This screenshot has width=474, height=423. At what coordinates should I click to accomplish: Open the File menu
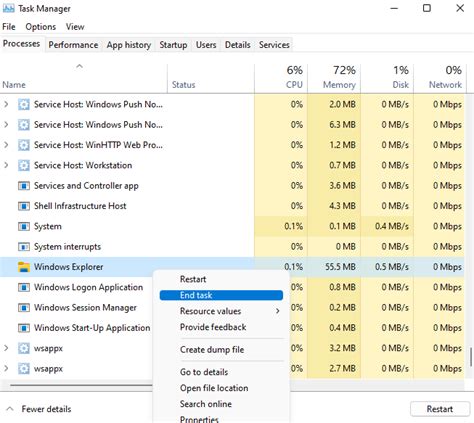tap(9, 27)
